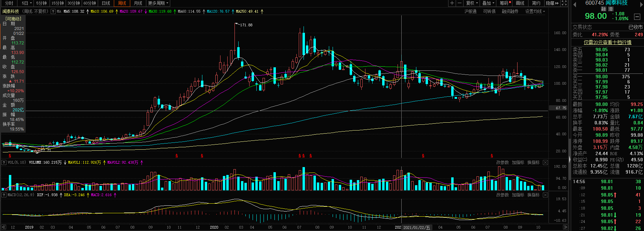The image size is (644, 231).
Task: Click 换指标 in VOL panel
Action: 533,163
